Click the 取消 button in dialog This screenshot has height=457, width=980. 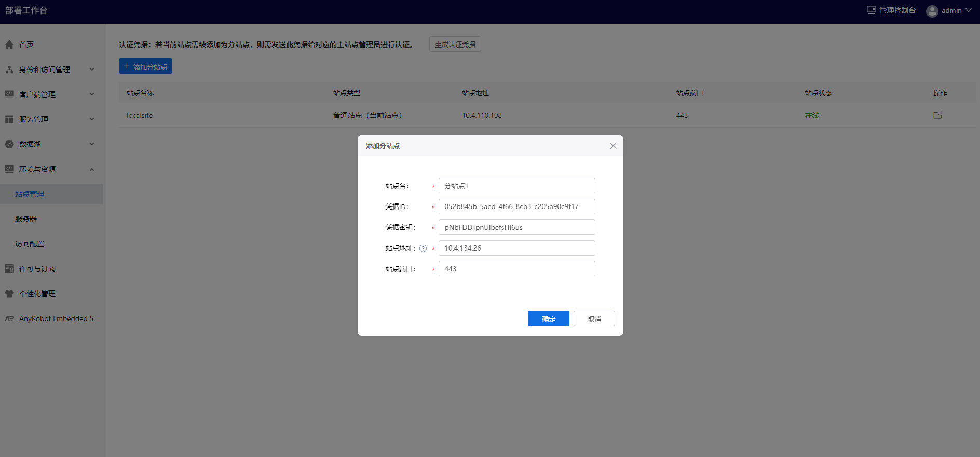tap(594, 318)
